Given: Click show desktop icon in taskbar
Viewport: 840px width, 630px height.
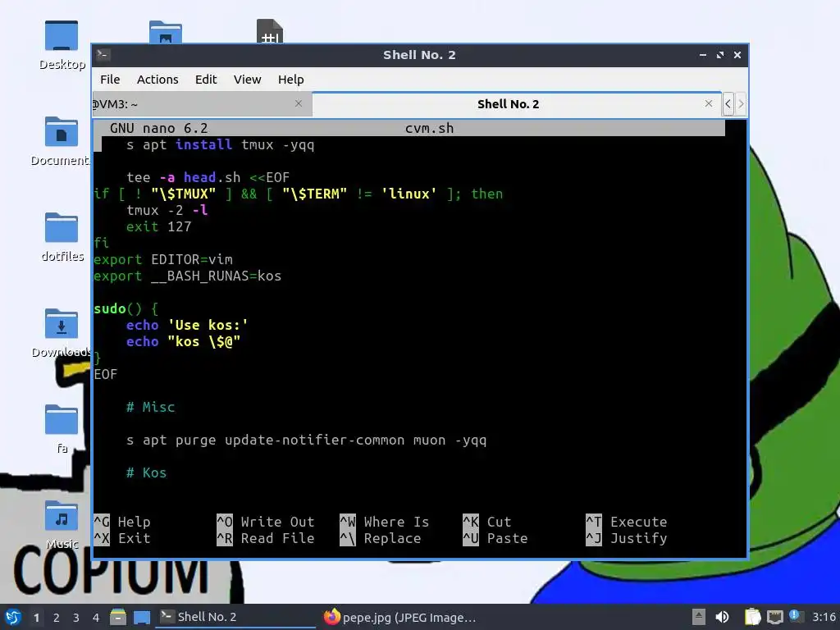Looking at the screenshot, I should pos(141,617).
